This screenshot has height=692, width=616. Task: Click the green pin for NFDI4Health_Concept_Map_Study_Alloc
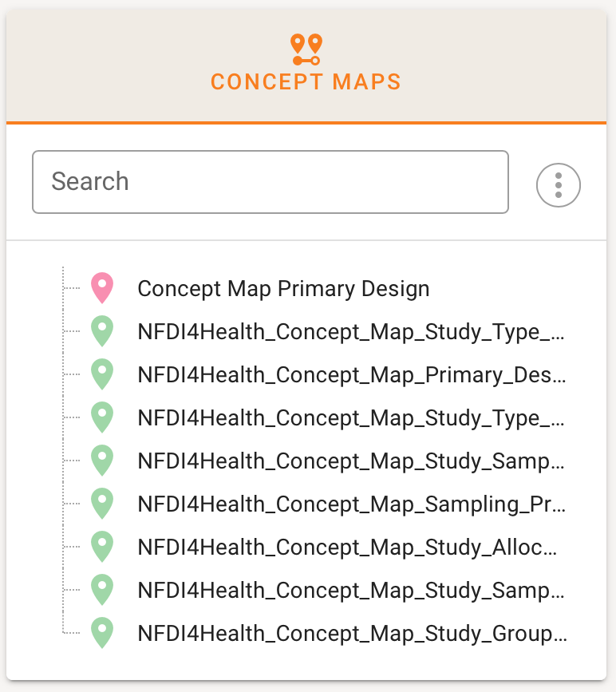[102, 547]
